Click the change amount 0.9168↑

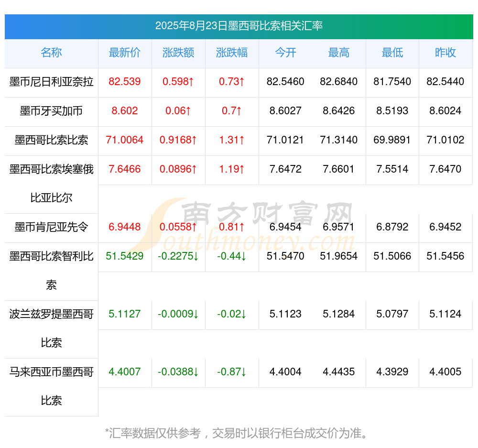coord(178,140)
